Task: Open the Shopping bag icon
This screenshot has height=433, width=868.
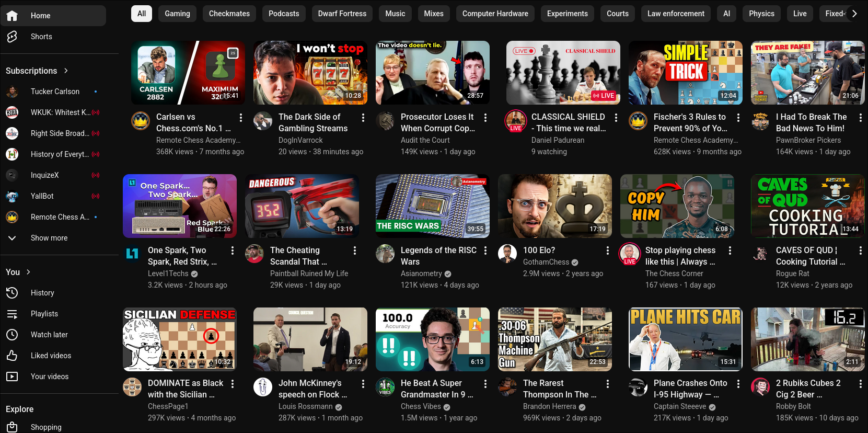Action: (x=12, y=427)
